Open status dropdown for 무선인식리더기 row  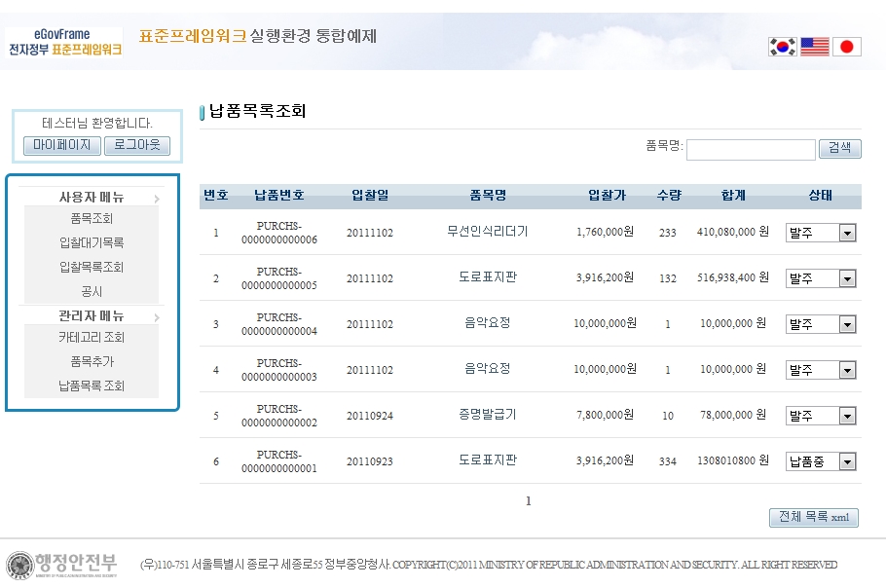(x=821, y=234)
